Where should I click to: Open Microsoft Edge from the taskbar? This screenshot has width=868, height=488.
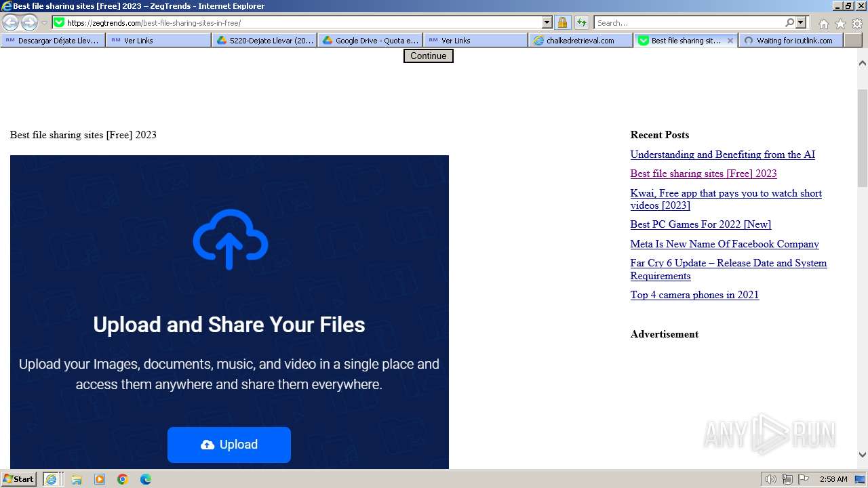(146, 479)
